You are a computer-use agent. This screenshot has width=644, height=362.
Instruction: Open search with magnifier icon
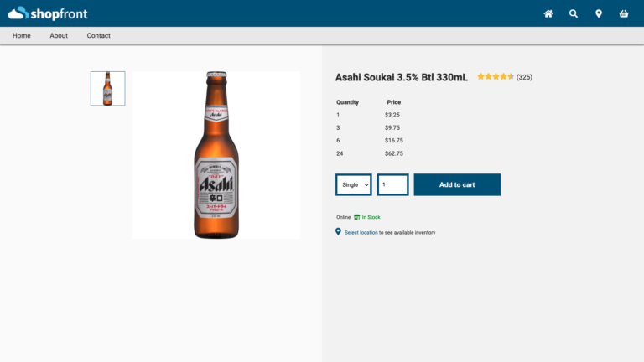tap(574, 13)
